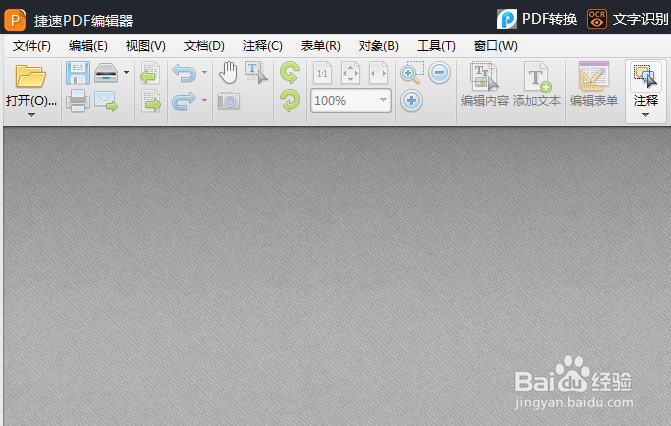Expand the 注释 dropdown arrow
The height and width of the screenshot is (426, 671).
(645, 115)
